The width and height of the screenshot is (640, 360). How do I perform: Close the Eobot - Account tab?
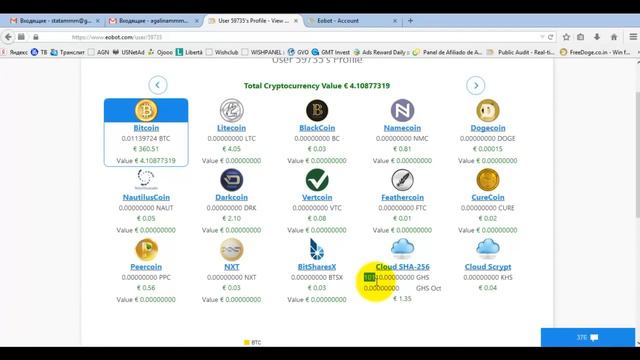395,20
